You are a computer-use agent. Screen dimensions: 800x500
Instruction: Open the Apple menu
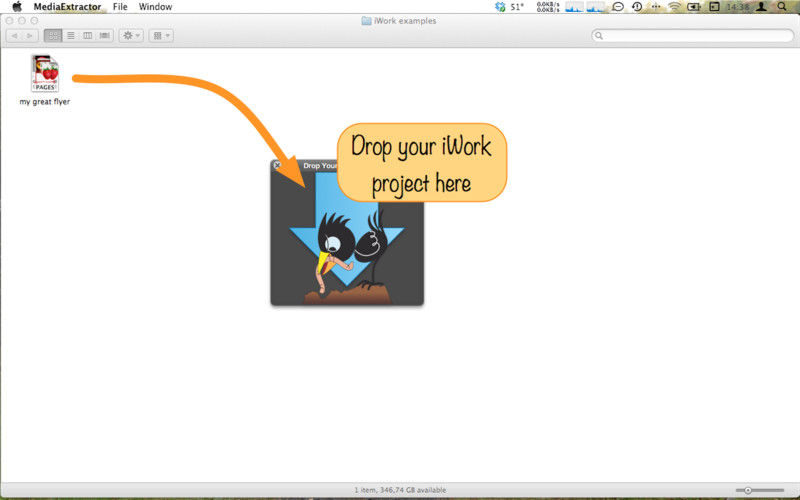tap(17, 7)
